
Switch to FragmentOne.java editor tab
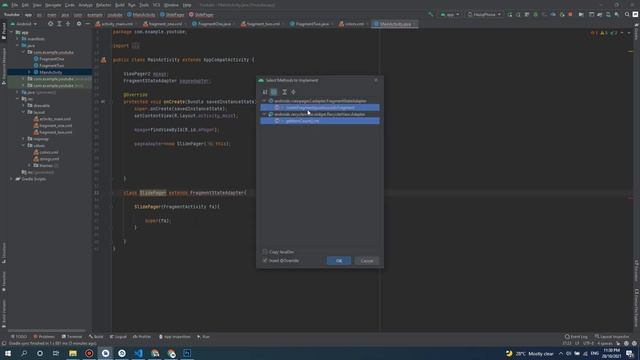point(214,24)
